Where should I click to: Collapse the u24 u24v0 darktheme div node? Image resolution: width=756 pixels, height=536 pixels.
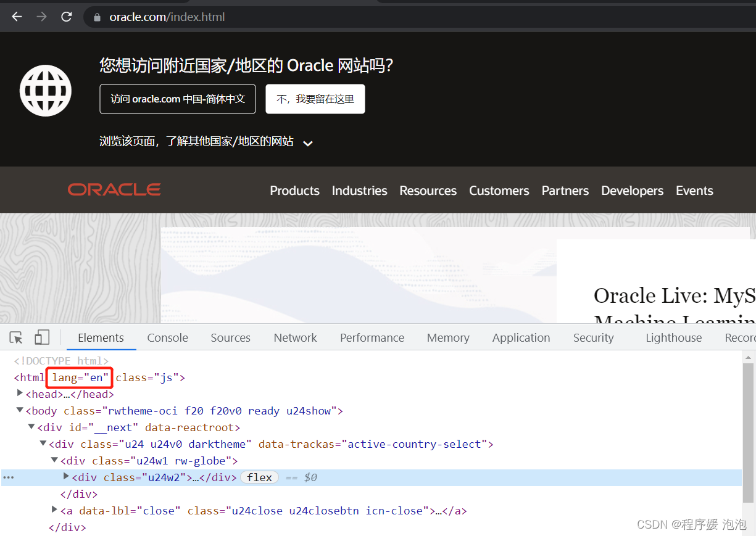tap(43, 443)
